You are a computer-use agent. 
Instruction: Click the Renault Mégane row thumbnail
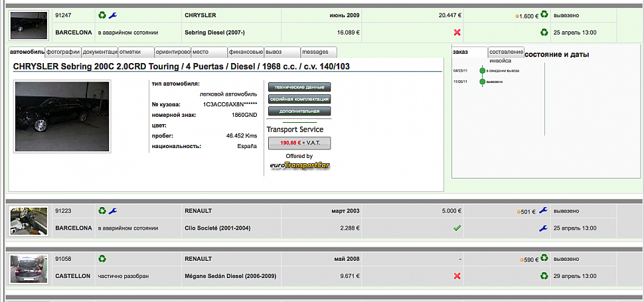(x=29, y=269)
